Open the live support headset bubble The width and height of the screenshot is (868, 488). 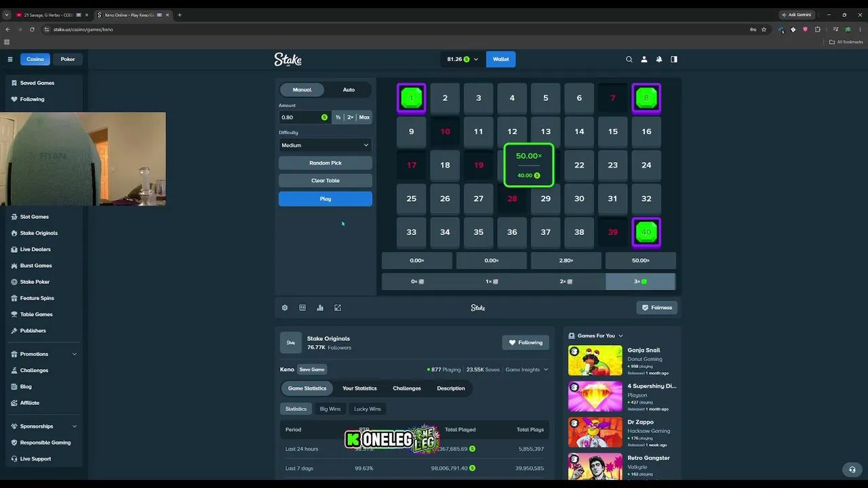coord(852,469)
